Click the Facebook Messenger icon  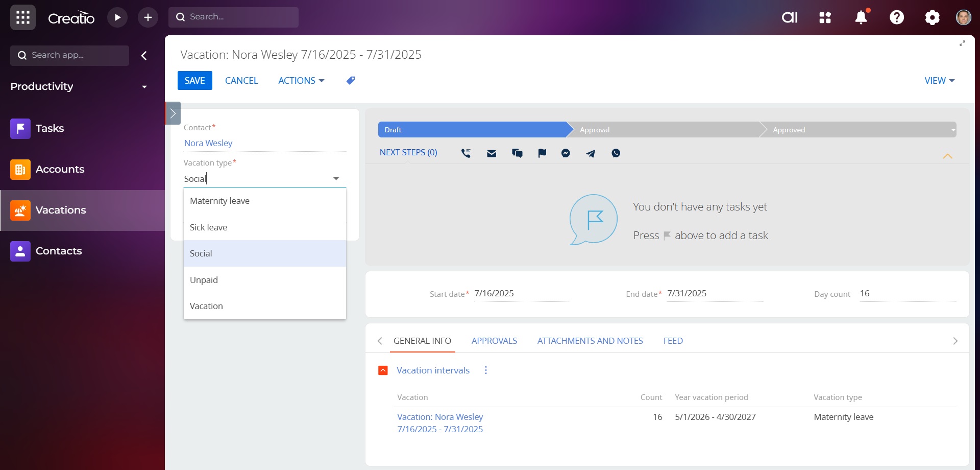click(x=566, y=153)
